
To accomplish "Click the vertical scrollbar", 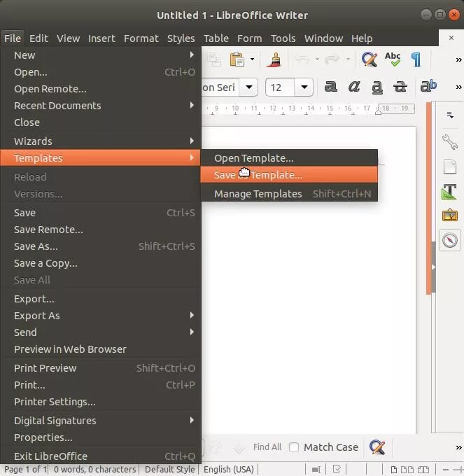I will click(429, 199).
